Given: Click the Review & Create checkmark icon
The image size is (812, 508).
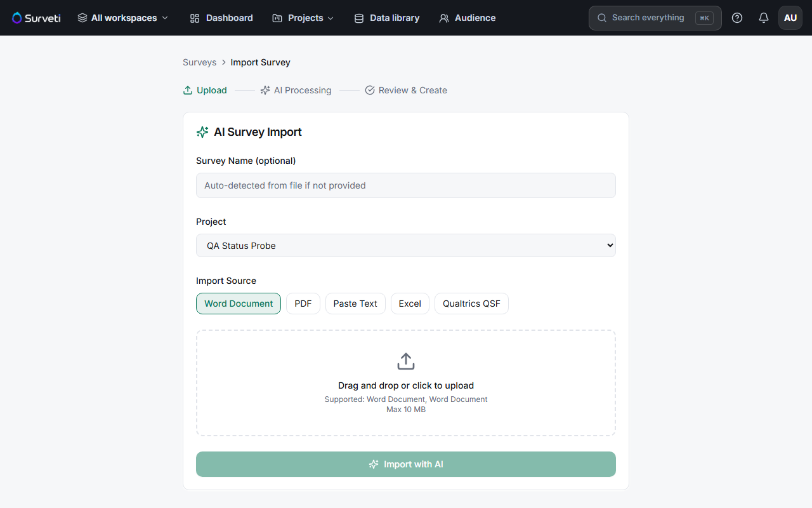Looking at the screenshot, I should 370,90.
